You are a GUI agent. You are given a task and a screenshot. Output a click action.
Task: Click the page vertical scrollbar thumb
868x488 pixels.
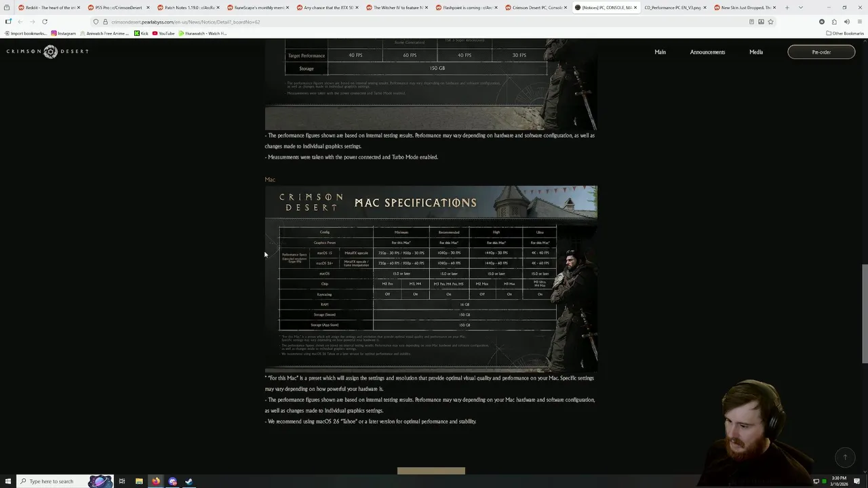[864, 314]
